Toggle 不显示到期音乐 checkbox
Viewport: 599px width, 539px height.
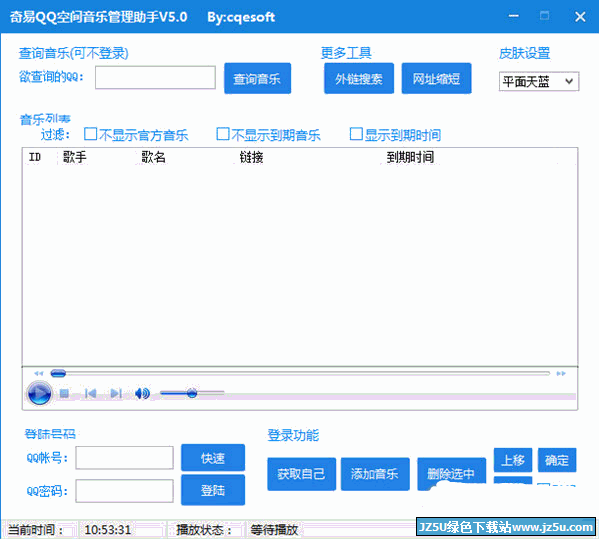(223, 134)
